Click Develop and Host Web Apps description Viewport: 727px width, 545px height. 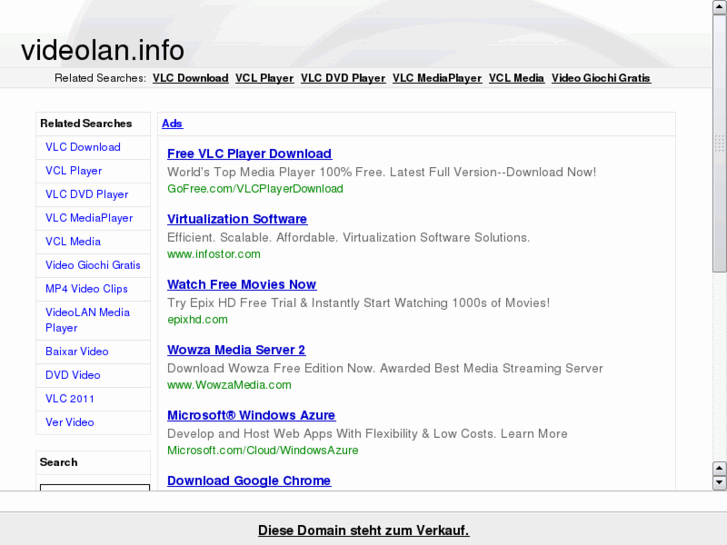pyautogui.click(x=367, y=434)
